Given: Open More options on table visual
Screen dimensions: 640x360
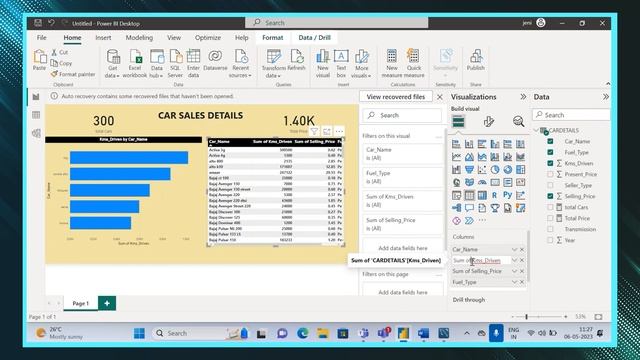Looking at the screenshot, I should click(x=339, y=131).
